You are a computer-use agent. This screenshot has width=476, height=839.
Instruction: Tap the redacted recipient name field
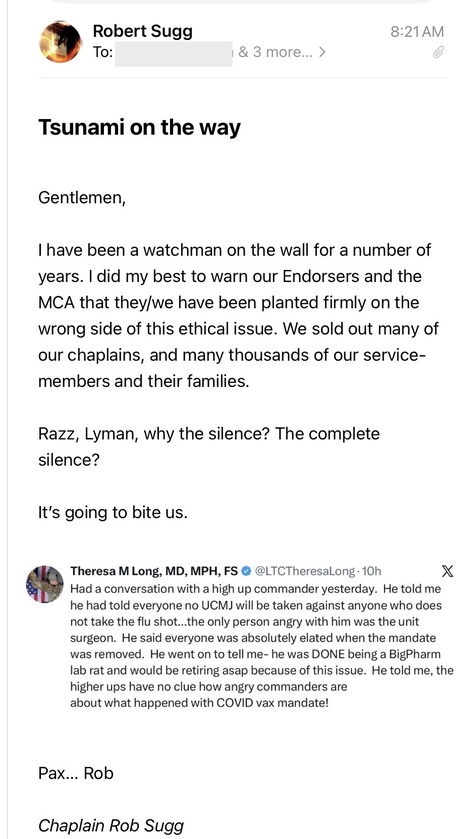coord(174,53)
